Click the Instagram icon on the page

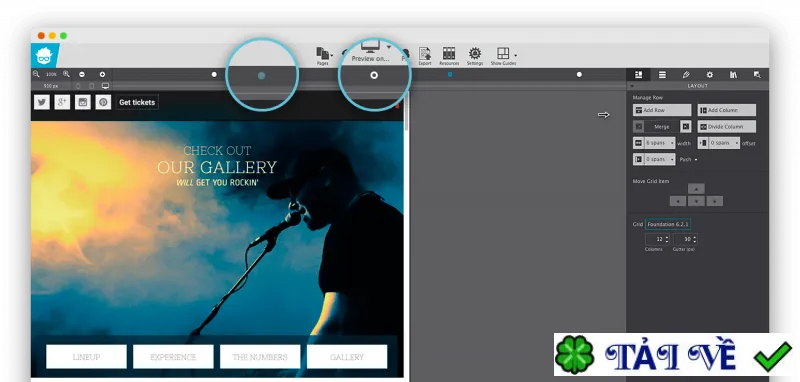[83, 102]
